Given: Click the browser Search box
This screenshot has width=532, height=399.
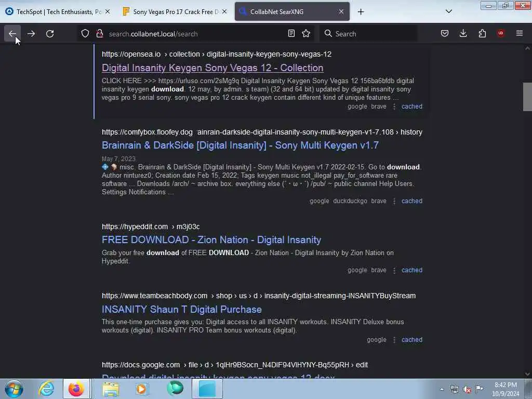Looking at the screenshot, I should [368, 34].
